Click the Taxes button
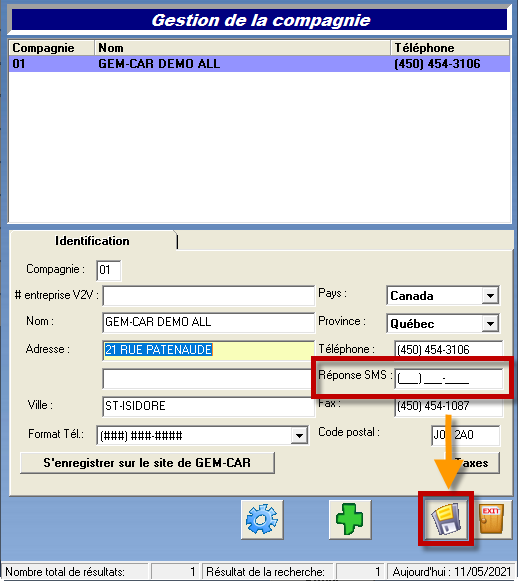The image size is (518, 581). click(x=472, y=463)
